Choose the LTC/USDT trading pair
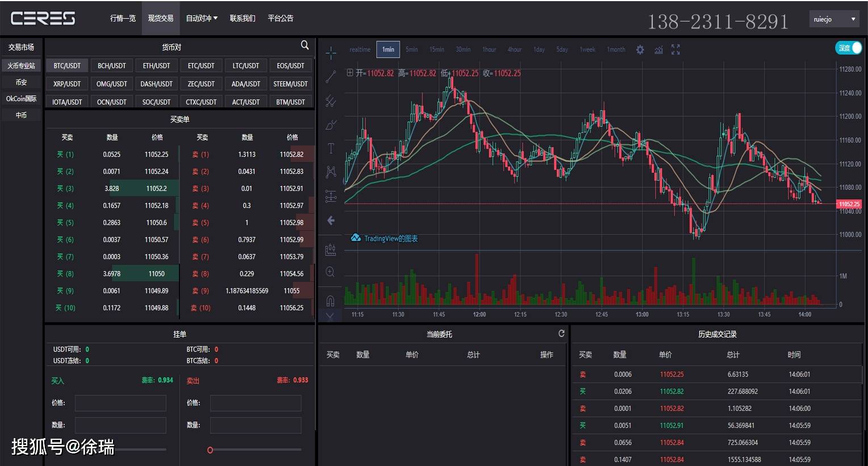This screenshot has width=868, height=466. point(246,66)
